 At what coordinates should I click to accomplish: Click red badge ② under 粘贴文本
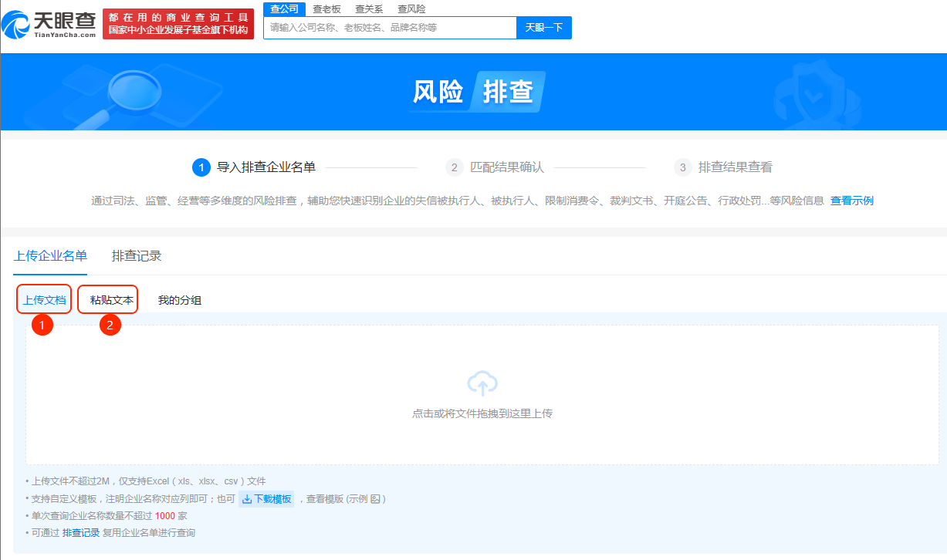[x=110, y=325]
